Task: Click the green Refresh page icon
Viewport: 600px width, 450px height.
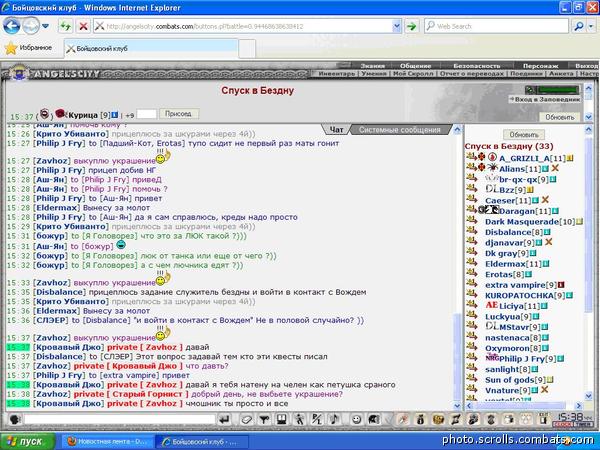Action: click(65, 26)
